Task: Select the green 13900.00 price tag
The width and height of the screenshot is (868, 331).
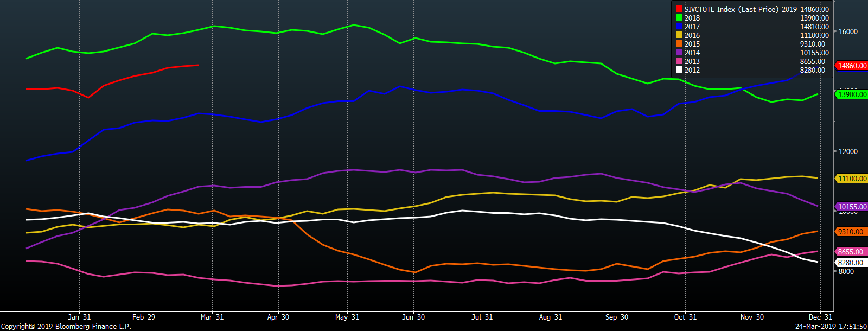Action: point(852,94)
